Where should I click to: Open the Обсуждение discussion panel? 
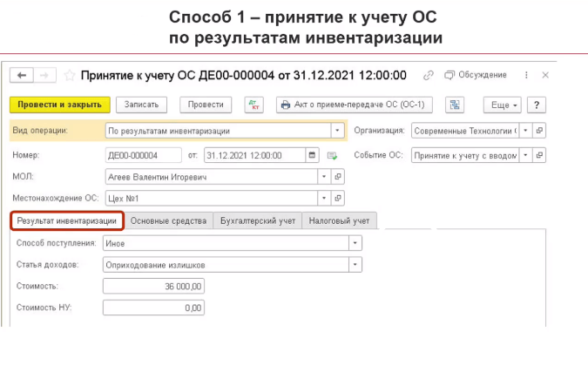coord(476,75)
